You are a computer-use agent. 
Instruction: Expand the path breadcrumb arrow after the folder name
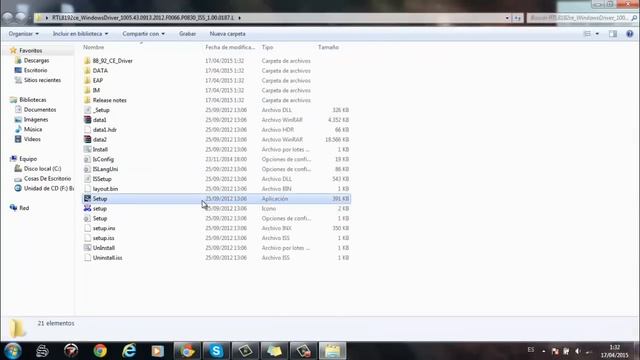(x=240, y=18)
